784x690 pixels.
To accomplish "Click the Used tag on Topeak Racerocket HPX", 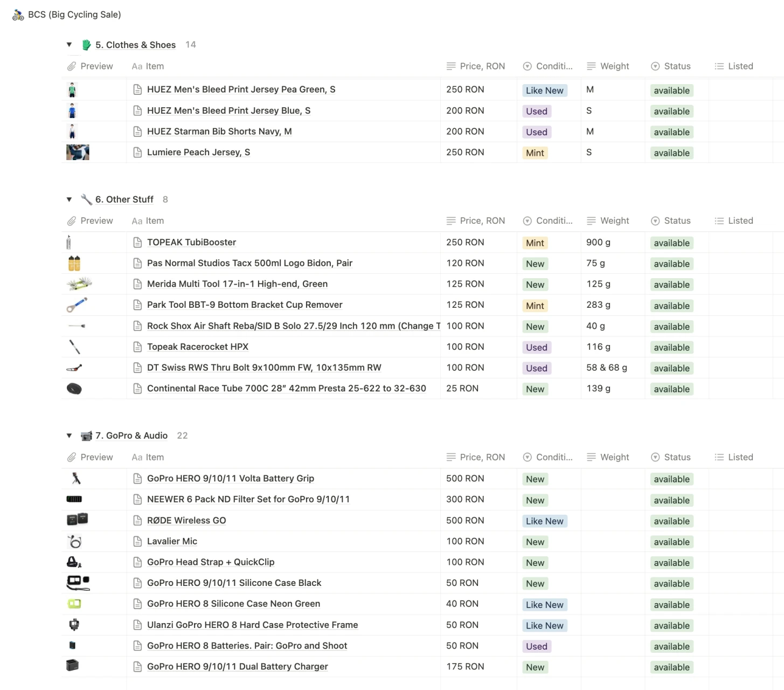I will (537, 348).
